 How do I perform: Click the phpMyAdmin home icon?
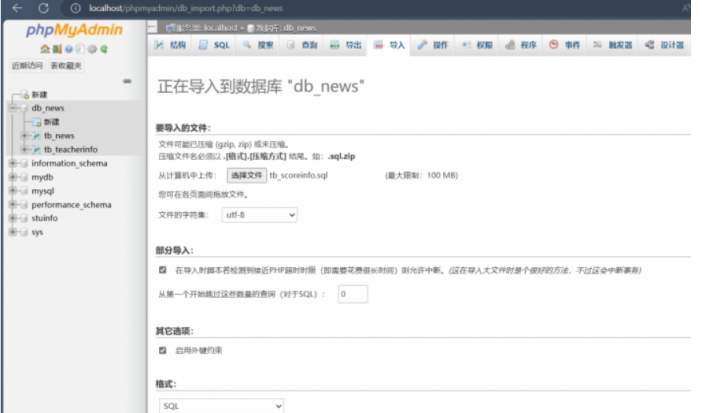pos(45,49)
